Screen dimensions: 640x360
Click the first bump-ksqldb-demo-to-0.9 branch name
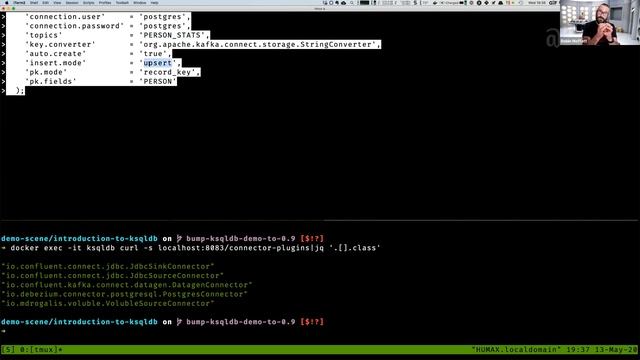[x=241, y=238]
